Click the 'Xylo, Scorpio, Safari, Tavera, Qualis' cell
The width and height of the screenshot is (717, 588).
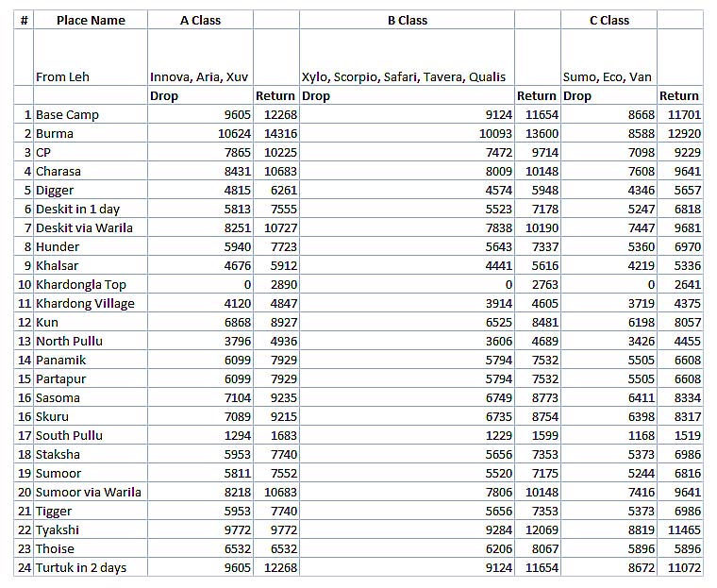coord(403,76)
